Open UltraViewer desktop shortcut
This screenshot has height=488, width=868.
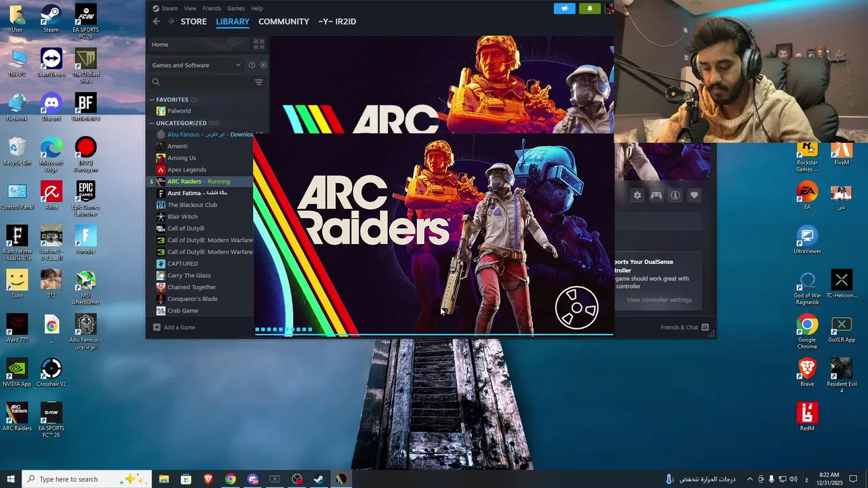pyautogui.click(x=807, y=240)
